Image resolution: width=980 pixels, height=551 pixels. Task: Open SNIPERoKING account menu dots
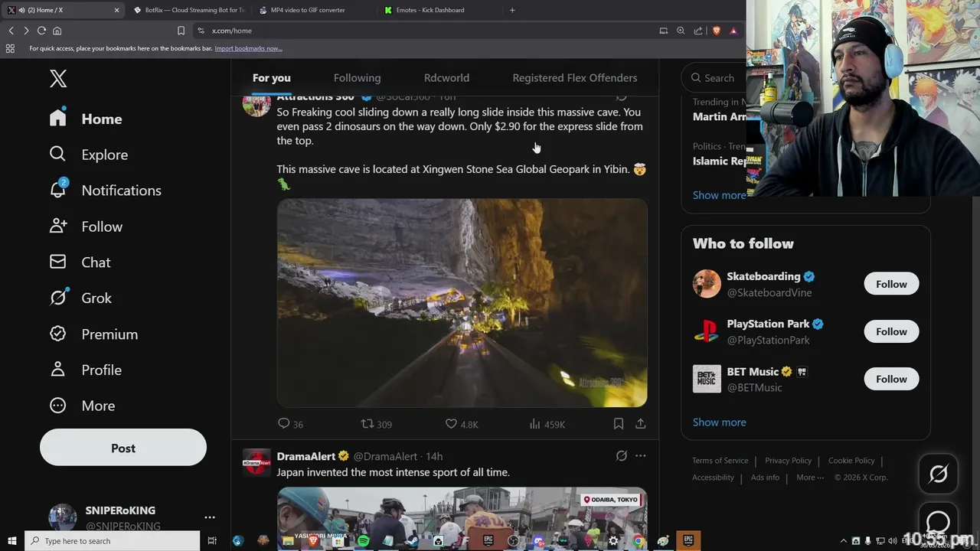tap(210, 517)
